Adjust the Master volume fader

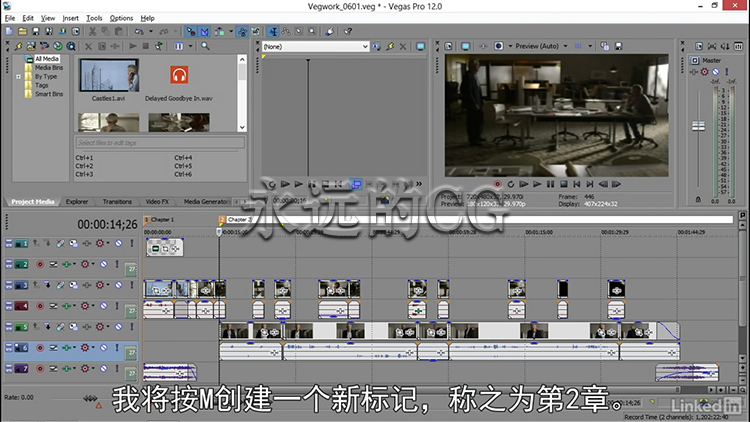tap(698, 126)
